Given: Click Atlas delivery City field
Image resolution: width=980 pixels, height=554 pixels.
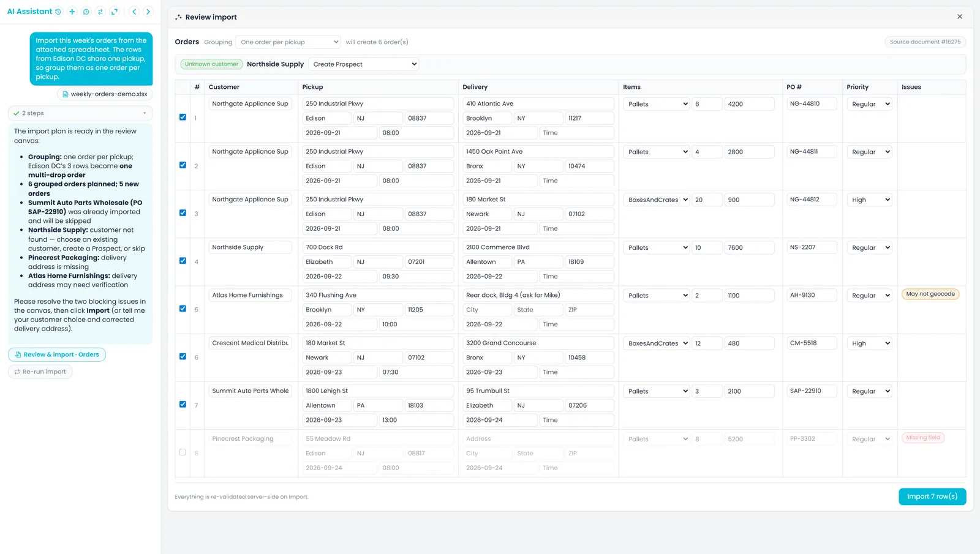Looking at the screenshot, I should coord(486,310).
